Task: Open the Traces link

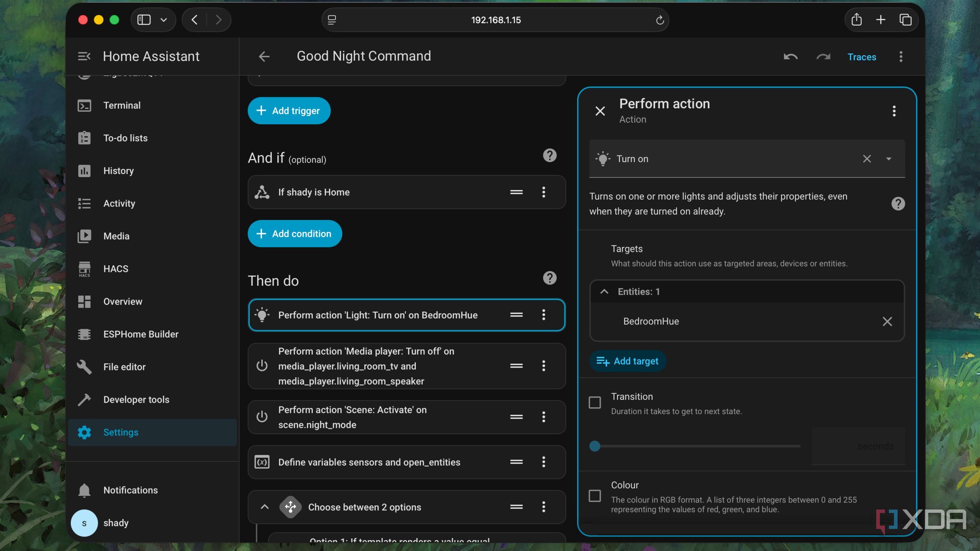Action: click(862, 57)
